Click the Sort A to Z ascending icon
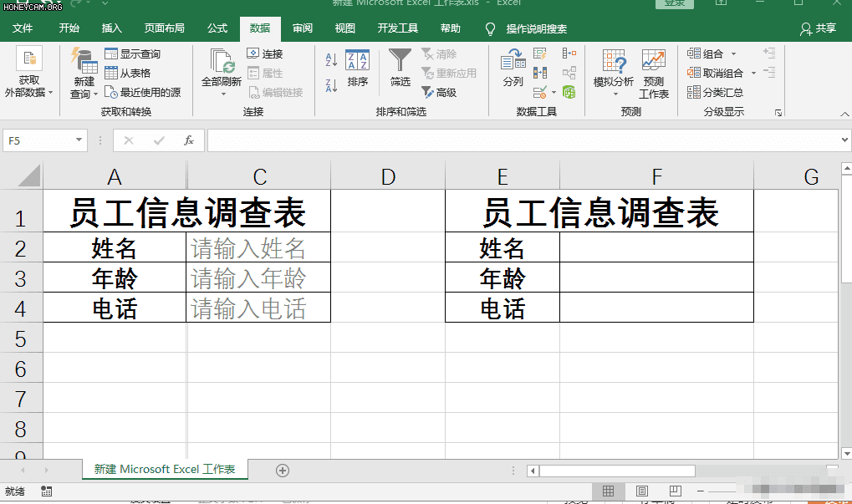The width and height of the screenshot is (852, 504). click(330, 59)
